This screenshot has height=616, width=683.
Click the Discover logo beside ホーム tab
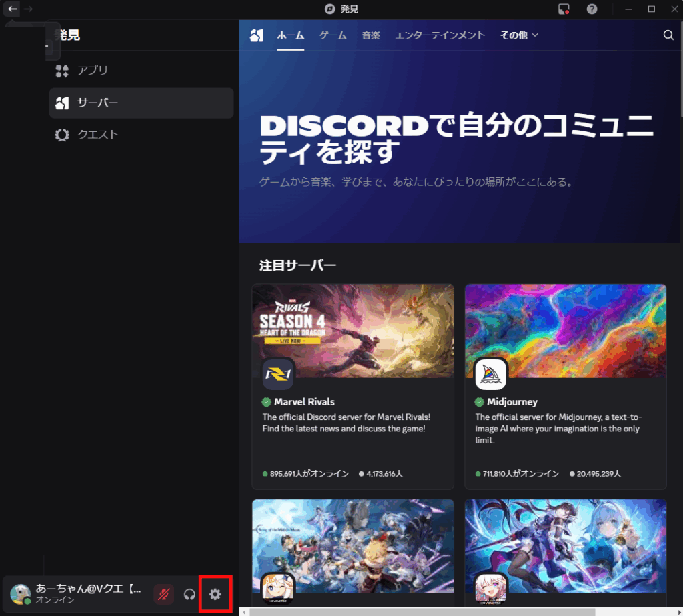point(257,35)
